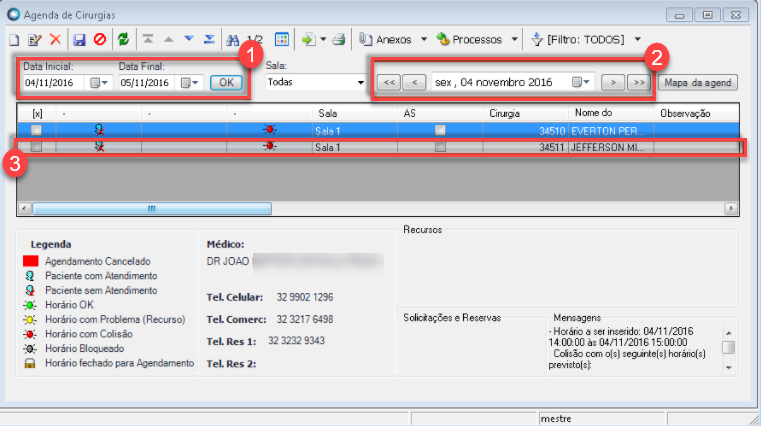Click the Anexos paperclip icon

click(x=365, y=39)
